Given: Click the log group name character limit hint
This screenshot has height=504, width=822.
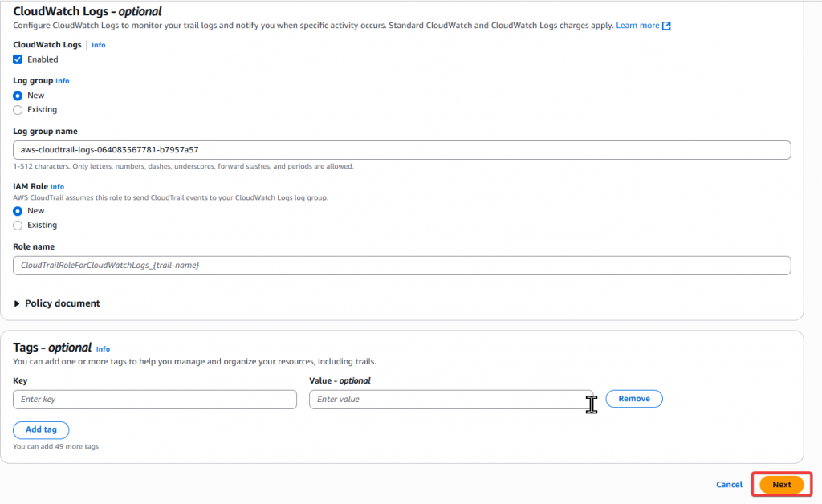Looking at the screenshot, I should [x=184, y=166].
